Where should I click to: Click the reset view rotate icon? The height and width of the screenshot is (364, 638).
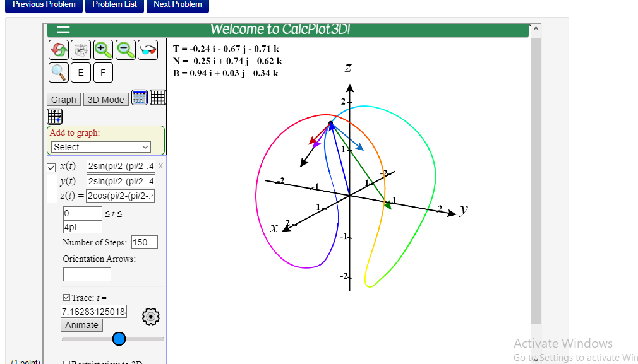[x=59, y=50]
